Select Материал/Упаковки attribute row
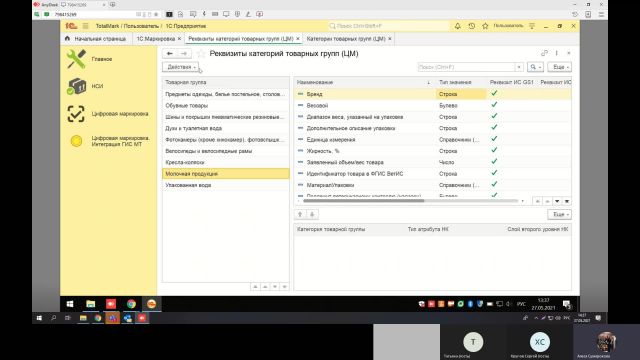The width and height of the screenshot is (640, 360). pos(433,185)
